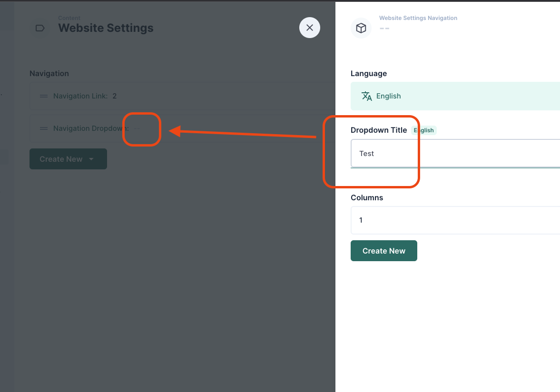
Task: Click the translate icon beside English
Action: click(x=367, y=96)
